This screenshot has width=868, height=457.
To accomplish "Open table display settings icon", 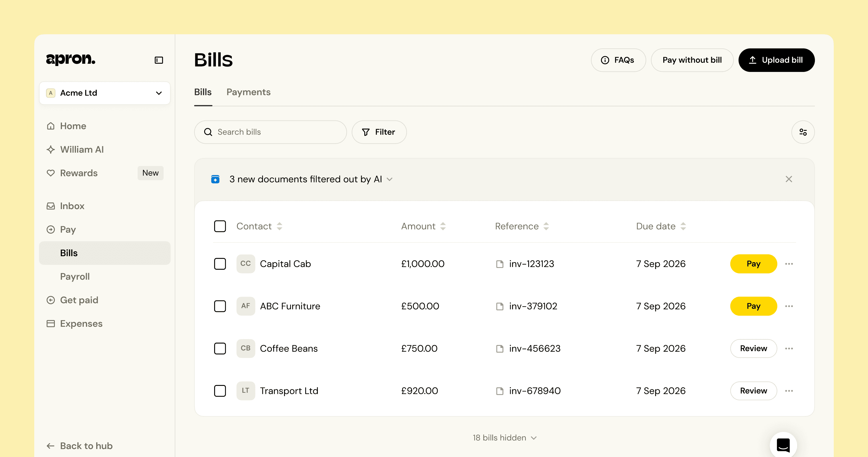I will pyautogui.click(x=803, y=132).
